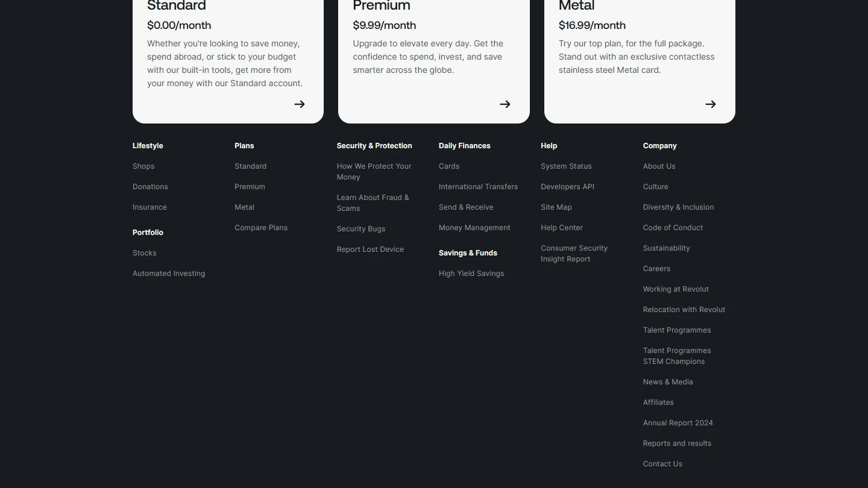Viewport: 868px width, 488px height.
Task: Select the Help Center link
Action: coord(562,228)
